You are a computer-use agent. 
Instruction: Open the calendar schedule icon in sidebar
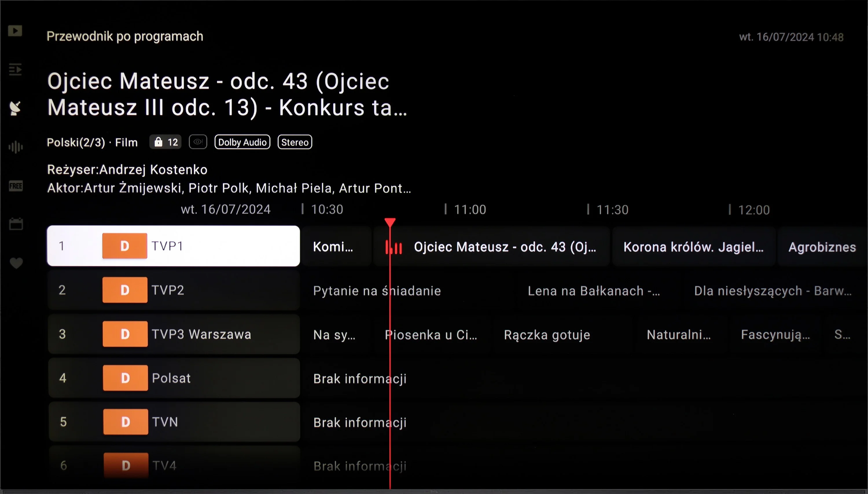16,224
